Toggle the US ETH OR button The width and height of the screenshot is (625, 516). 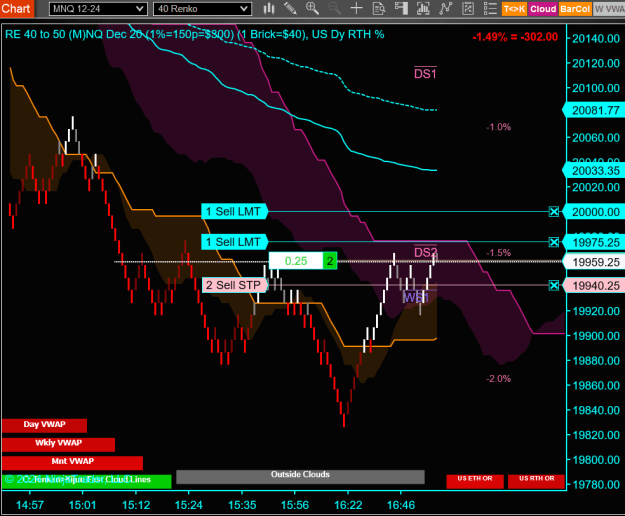pyautogui.click(x=475, y=481)
